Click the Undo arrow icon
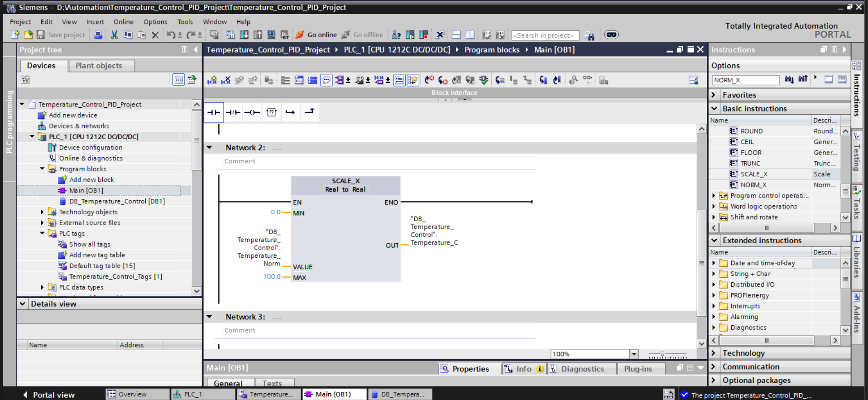The width and height of the screenshot is (868, 400). tap(171, 35)
